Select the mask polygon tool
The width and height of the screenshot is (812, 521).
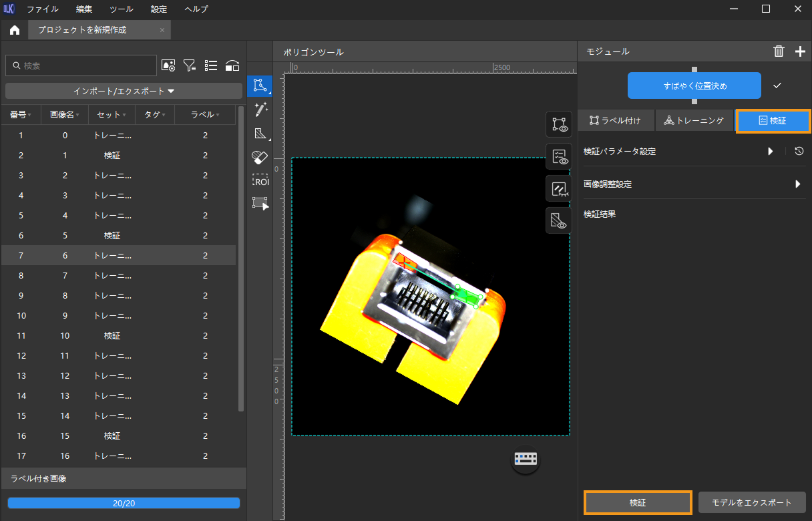(260, 134)
